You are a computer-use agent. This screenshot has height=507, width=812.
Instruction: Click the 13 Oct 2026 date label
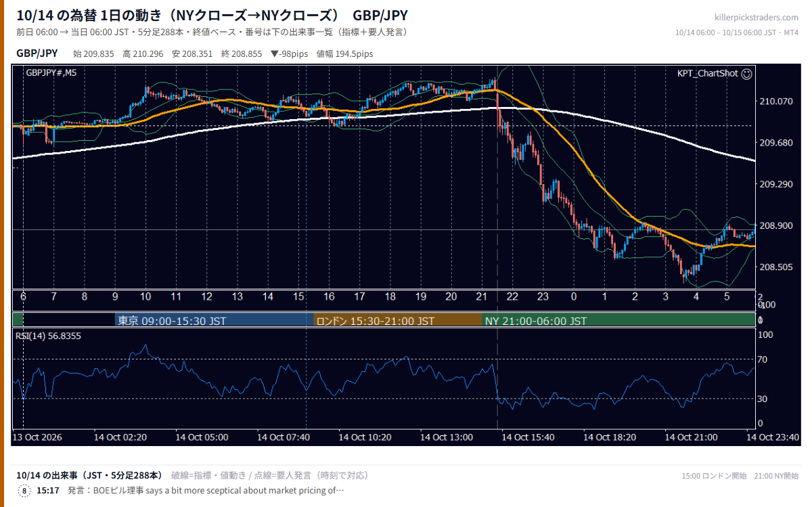[x=38, y=437]
